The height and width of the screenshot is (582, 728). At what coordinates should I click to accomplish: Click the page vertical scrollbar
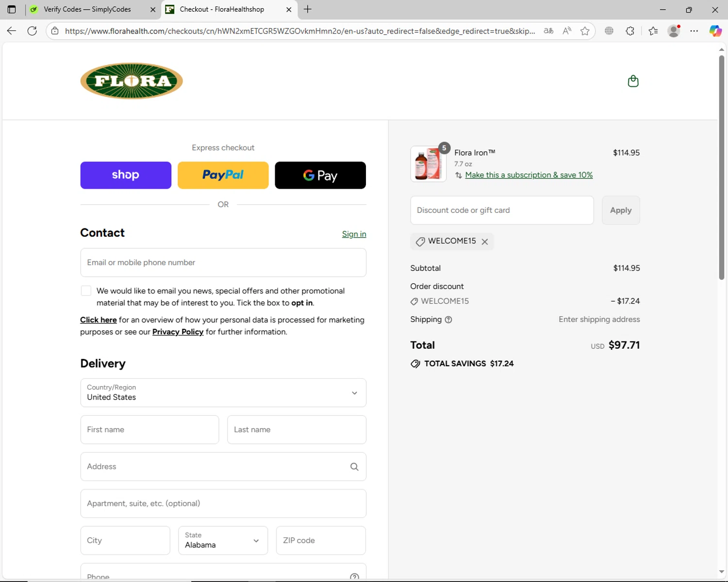722,167
